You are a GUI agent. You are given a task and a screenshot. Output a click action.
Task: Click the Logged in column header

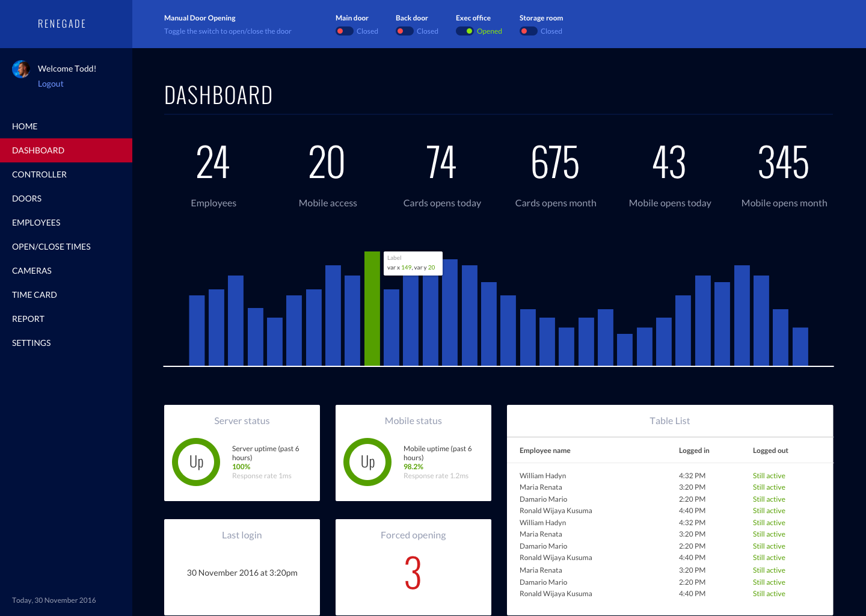point(693,450)
